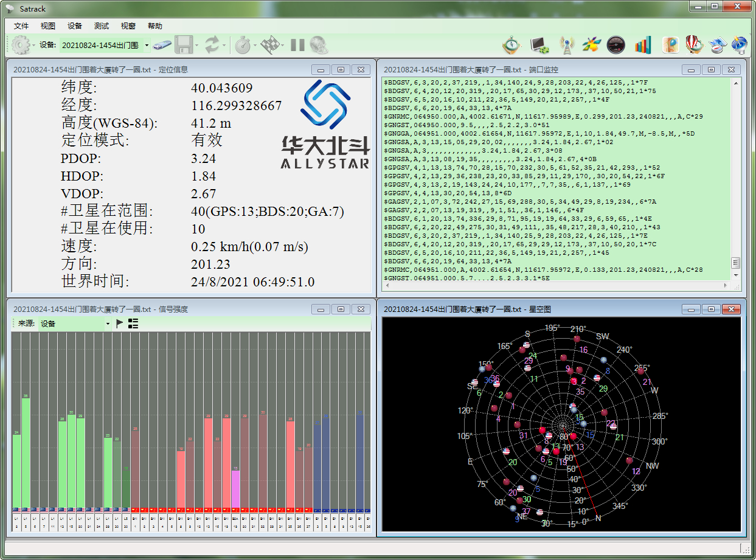756x560 pixels.
Task: Expand the checkered flags dropdown arrow
Action: tap(282, 45)
